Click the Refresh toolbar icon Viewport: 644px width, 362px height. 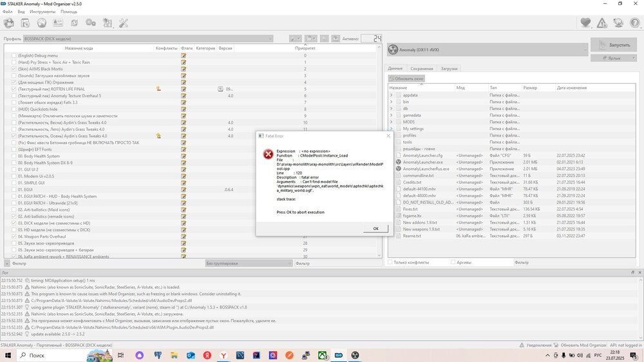click(75, 23)
